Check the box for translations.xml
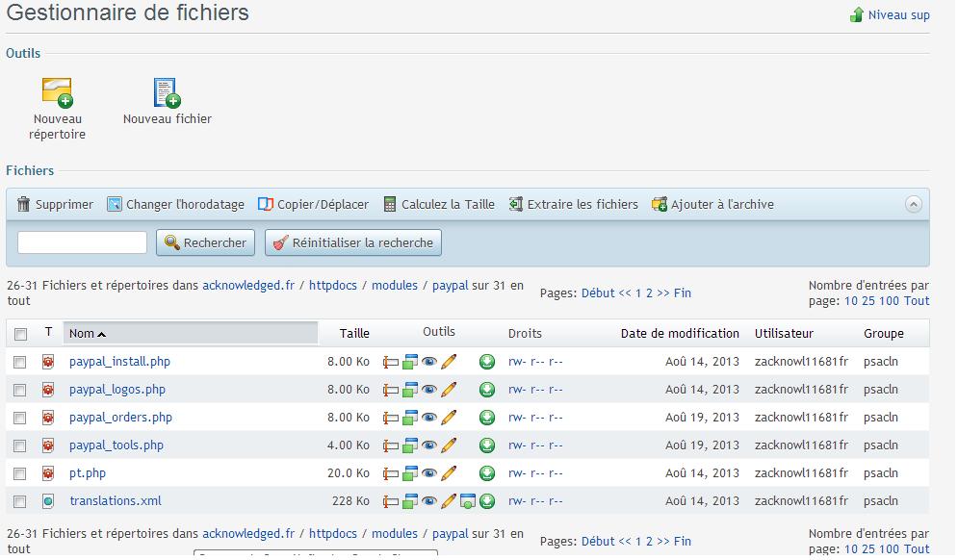958x560 pixels. coord(20,502)
